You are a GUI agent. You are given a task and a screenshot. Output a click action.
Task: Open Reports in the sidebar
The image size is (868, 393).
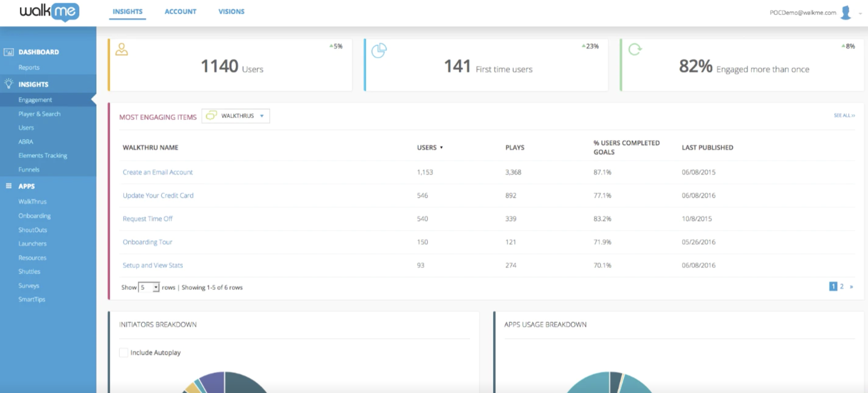(29, 67)
